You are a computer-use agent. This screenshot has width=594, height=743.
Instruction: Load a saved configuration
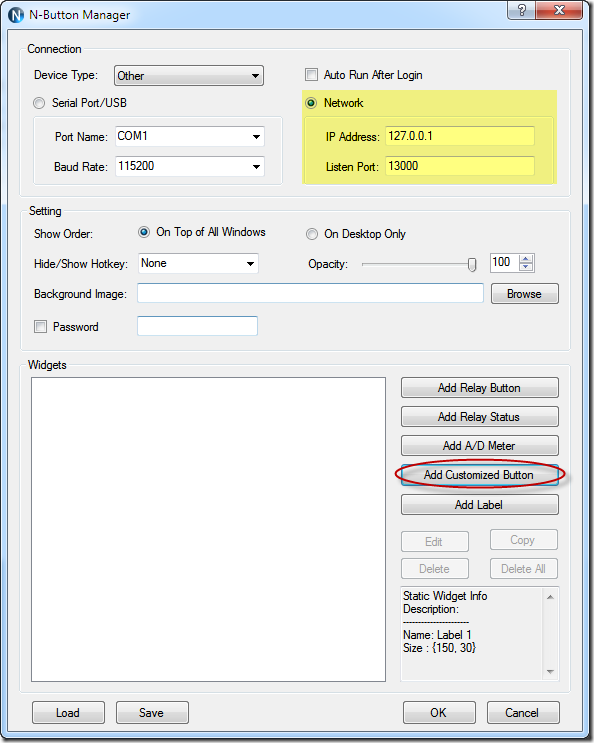pyautogui.click(x=68, y=713)
